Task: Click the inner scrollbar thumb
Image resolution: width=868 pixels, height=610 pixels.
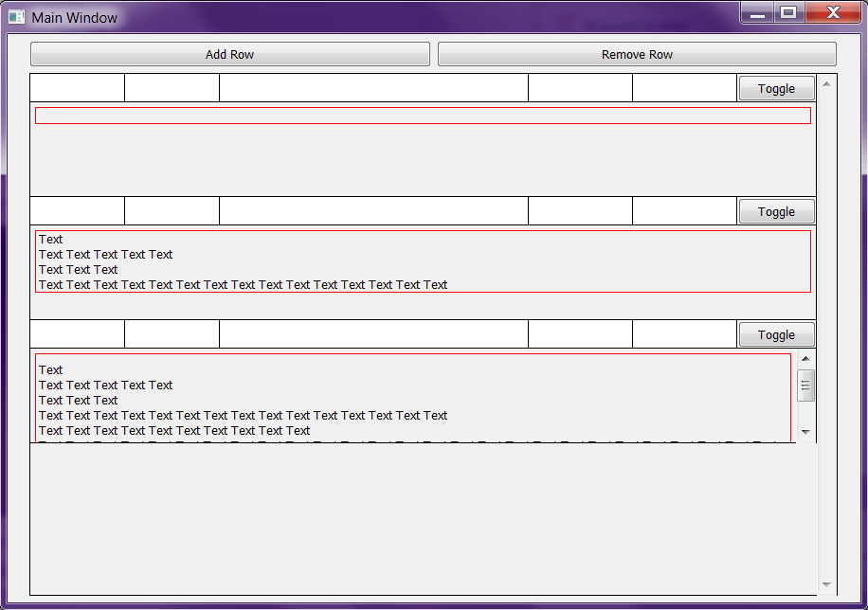Action: 805,385
